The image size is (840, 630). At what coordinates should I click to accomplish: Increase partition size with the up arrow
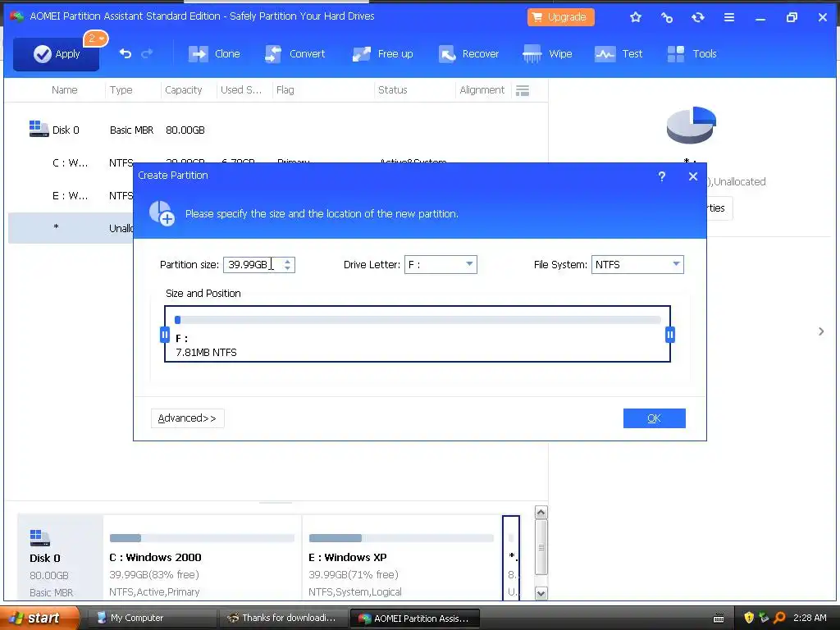pyautogui.click(x=288, y=262)
